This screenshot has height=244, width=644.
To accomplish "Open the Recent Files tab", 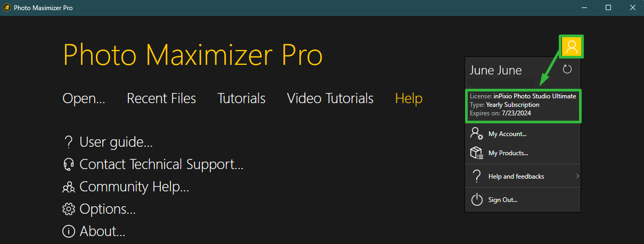I will tap(161, 98).
